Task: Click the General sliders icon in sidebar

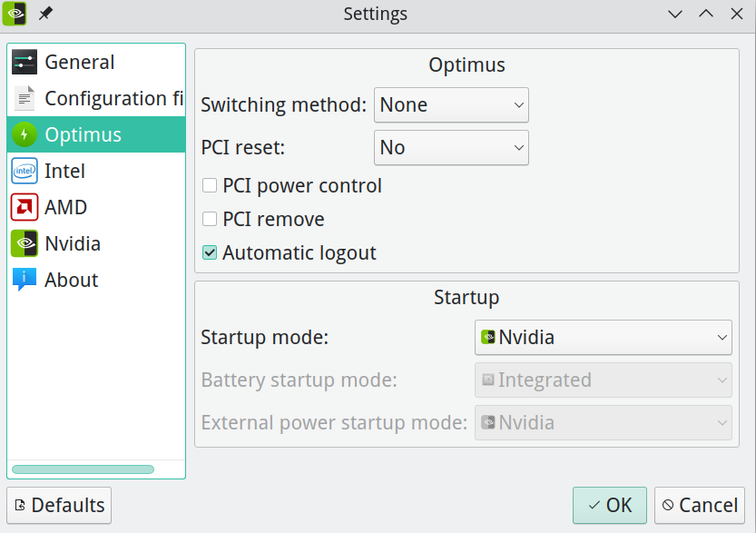Action: (25, 62)
